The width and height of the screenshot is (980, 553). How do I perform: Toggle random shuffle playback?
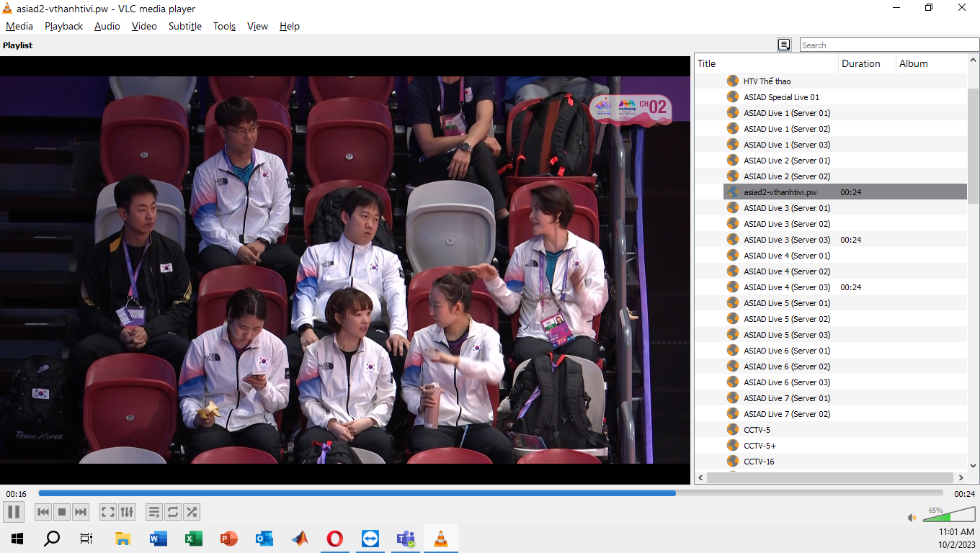192,512
